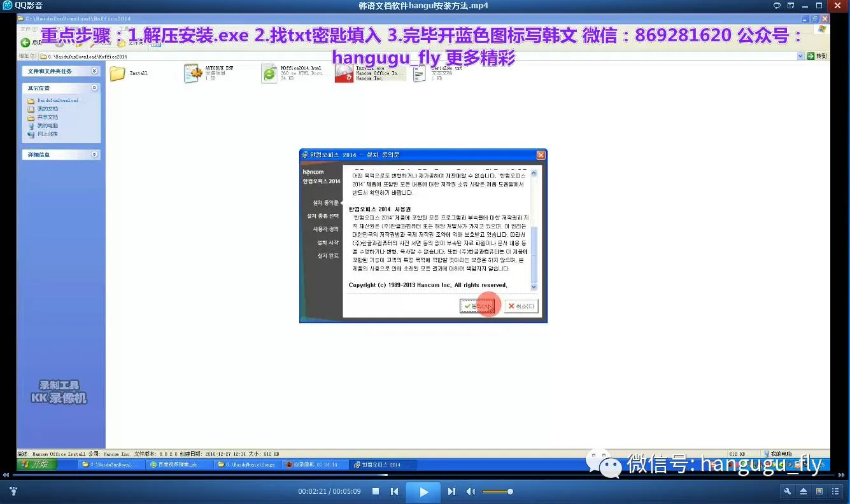850x504 pixels.
Task: Close the 한컴오피스 2014 installer dialog
Action: point(541,155)
